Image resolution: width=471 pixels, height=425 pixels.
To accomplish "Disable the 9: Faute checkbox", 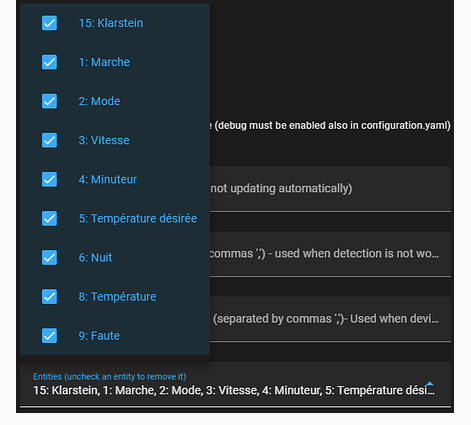I will [49, 335].
